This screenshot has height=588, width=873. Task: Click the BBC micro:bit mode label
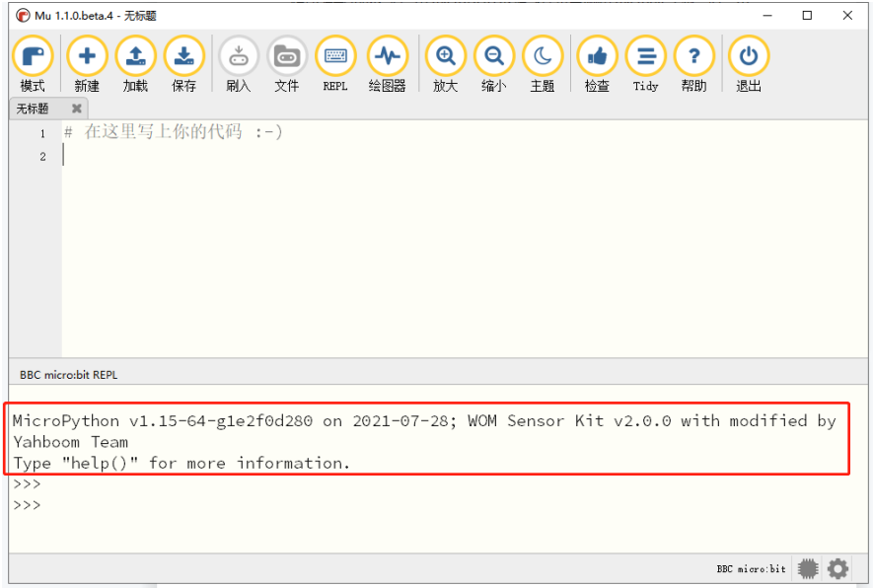point(751,568)
